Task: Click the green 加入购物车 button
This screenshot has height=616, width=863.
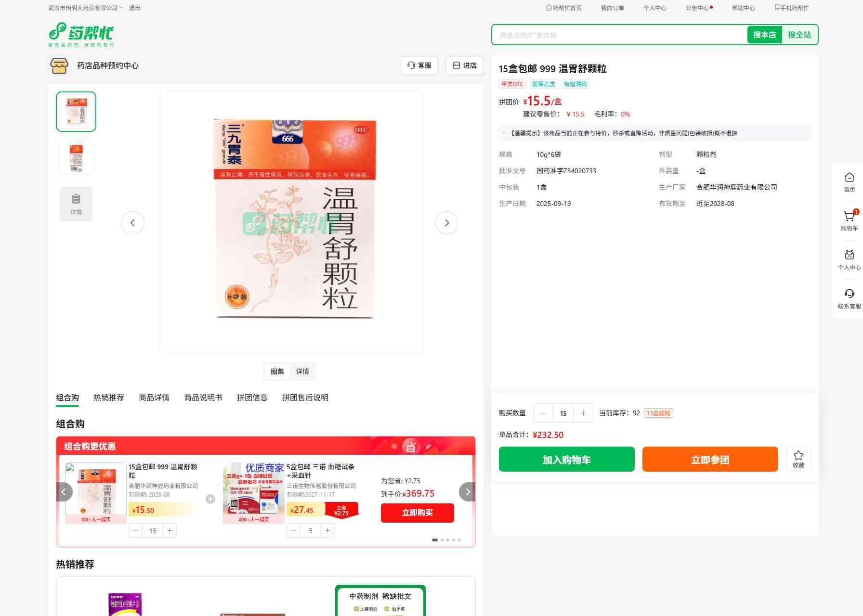Action: click(566, 459)
